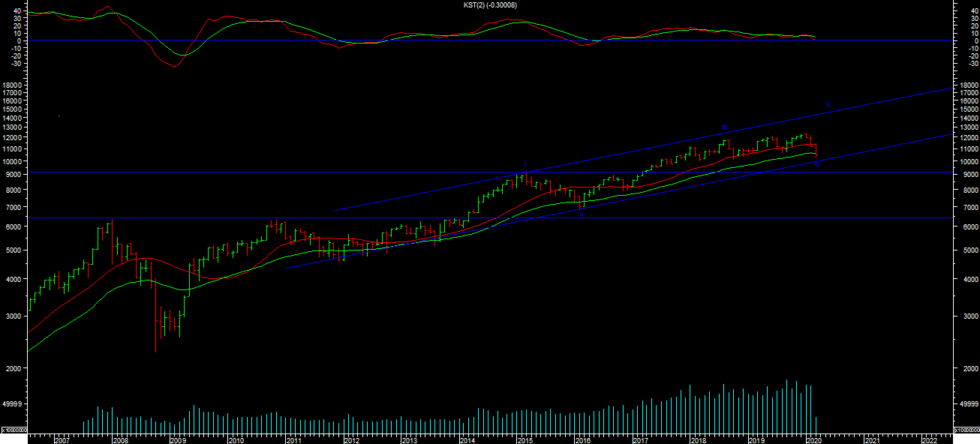Click the 2011 year label on the time axis
The width and height of the screenshot is (980, 444).
(x=293, y=439)
